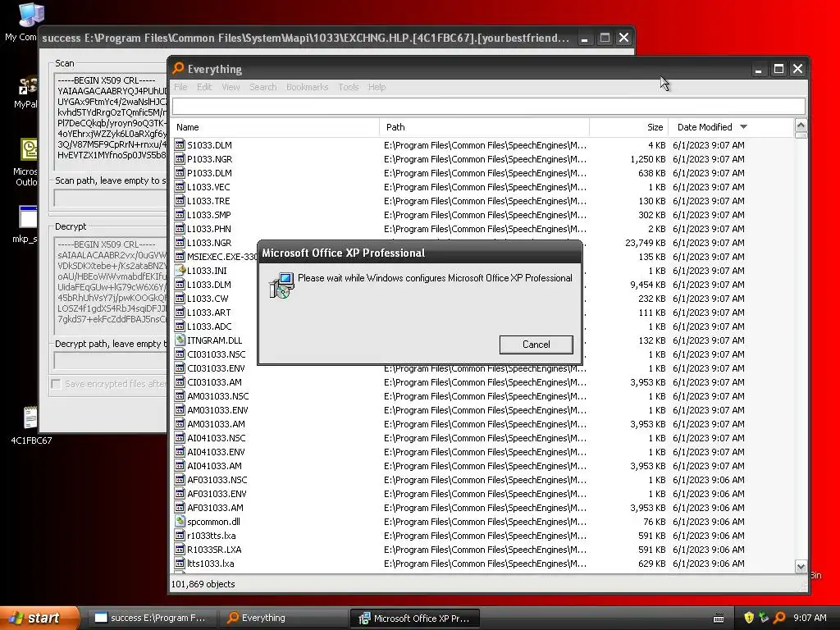The image size is (840, 630).
Task: Click the P1033.DLM file icon
Action: pos(180,173)
